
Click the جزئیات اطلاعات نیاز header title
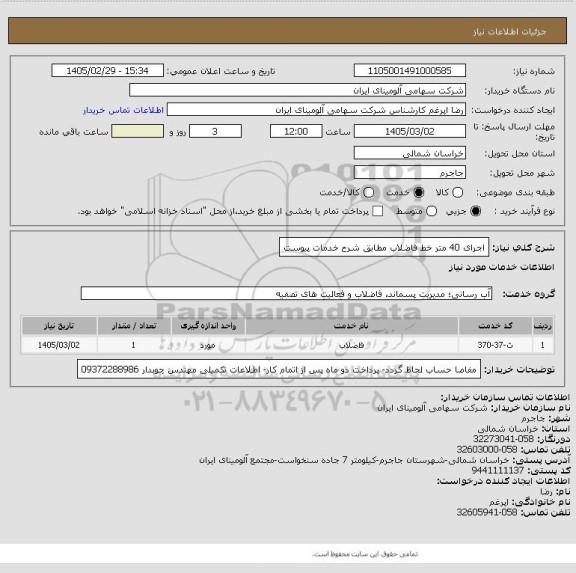coord(510,32)
